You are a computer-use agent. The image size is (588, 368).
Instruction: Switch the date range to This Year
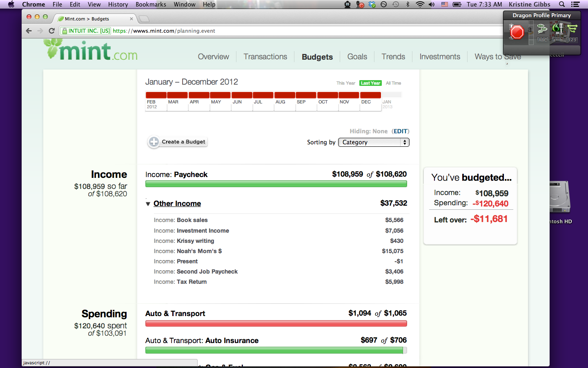pyautogui.click(x=346, y=83)
